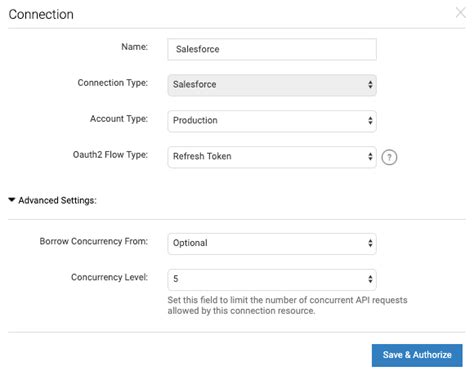Click the Oauth2 Flow Type: field label
This screenshot has height=380, width=474.
[x=110, y=155]
